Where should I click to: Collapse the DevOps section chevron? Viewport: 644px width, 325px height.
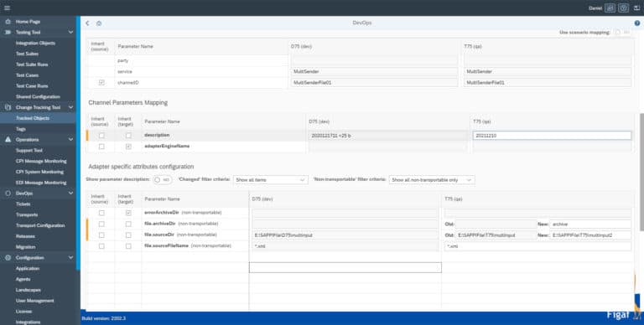70,193
